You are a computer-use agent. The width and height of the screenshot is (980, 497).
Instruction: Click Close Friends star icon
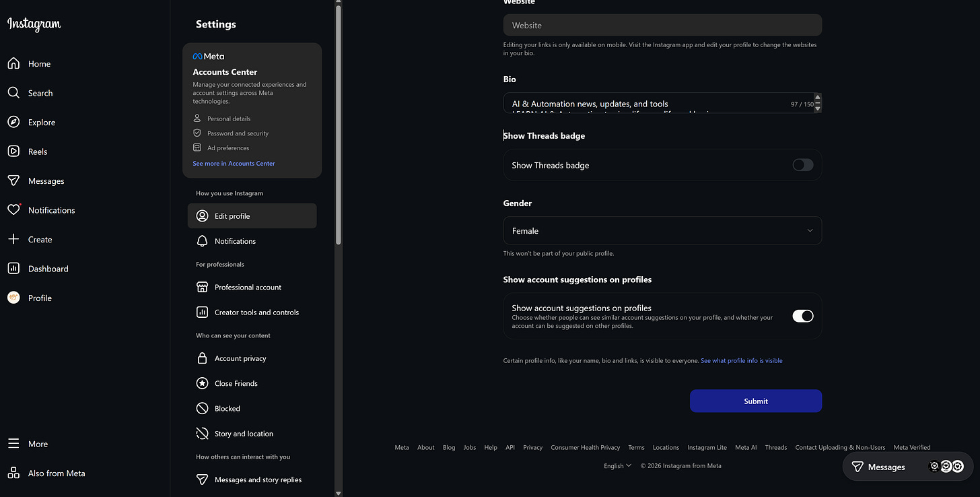pos(202,383)
